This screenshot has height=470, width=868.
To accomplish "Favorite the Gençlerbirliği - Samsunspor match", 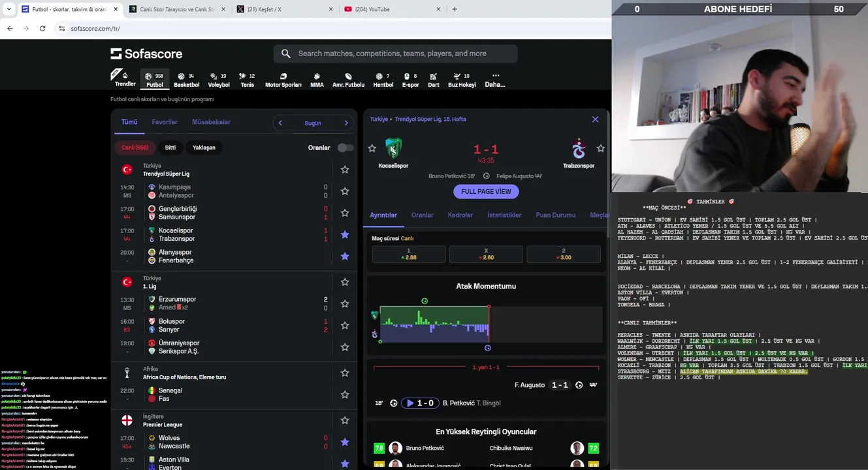I will pos(345,213).
